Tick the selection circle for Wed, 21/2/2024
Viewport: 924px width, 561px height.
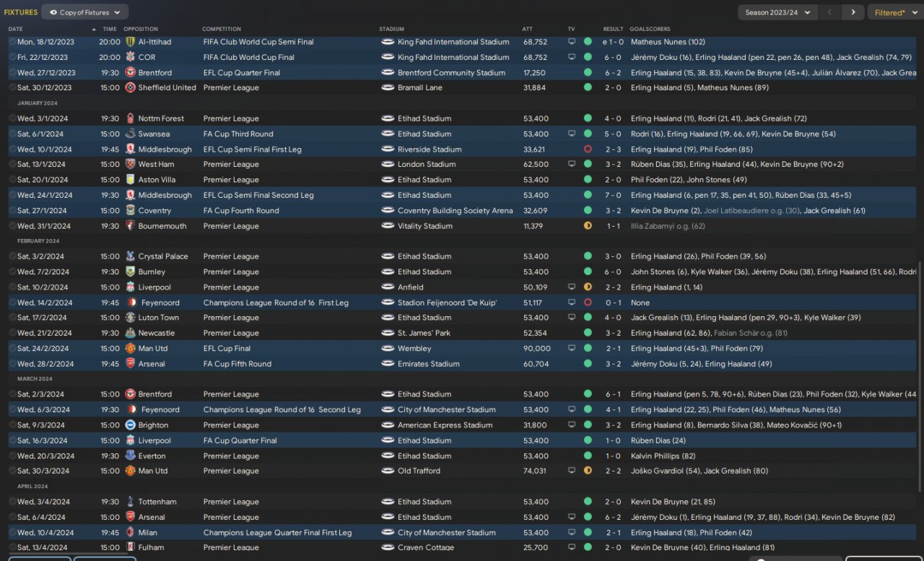coord(12,334)
